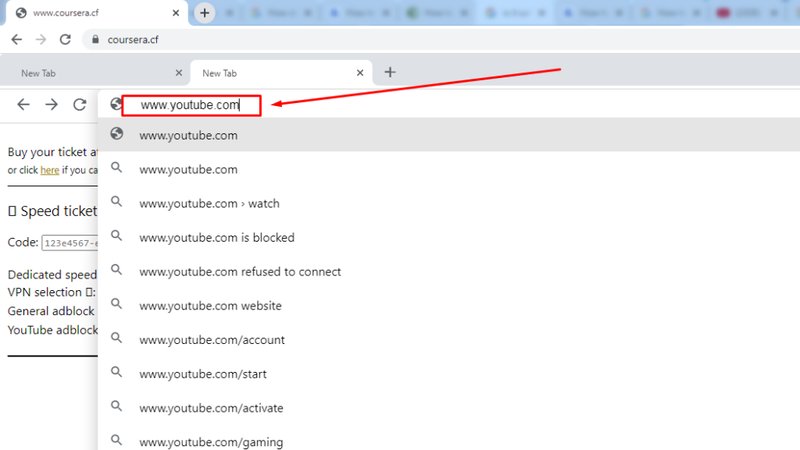This screenshot has height=450, width=800.
Task: Select 'www.youtube.com website' suggestion
Action: click(x=449, y=306)
